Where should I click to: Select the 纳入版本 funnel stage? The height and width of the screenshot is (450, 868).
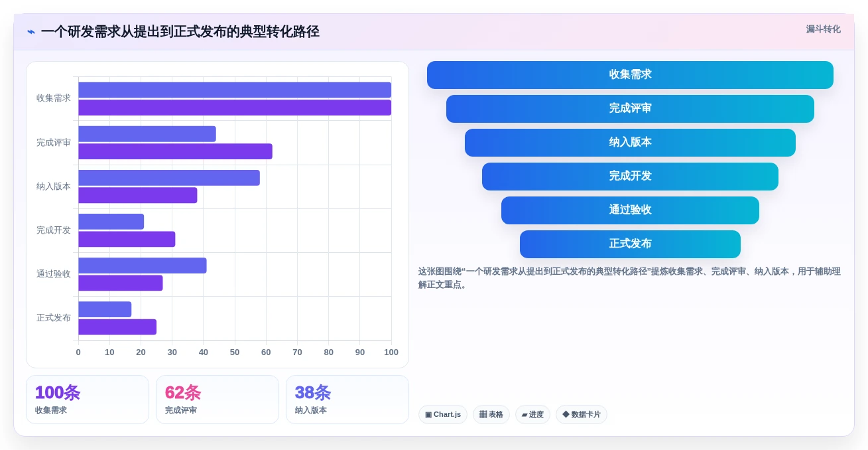click(630, 143)
